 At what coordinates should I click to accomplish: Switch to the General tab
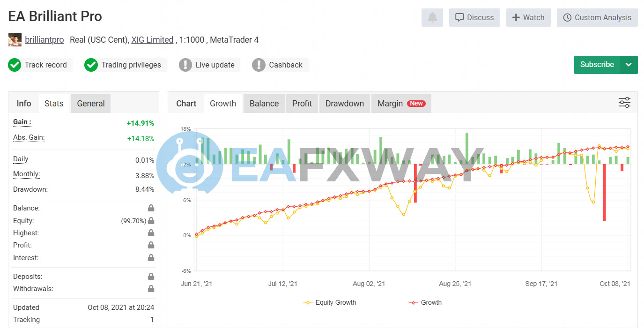pos(91,104)
